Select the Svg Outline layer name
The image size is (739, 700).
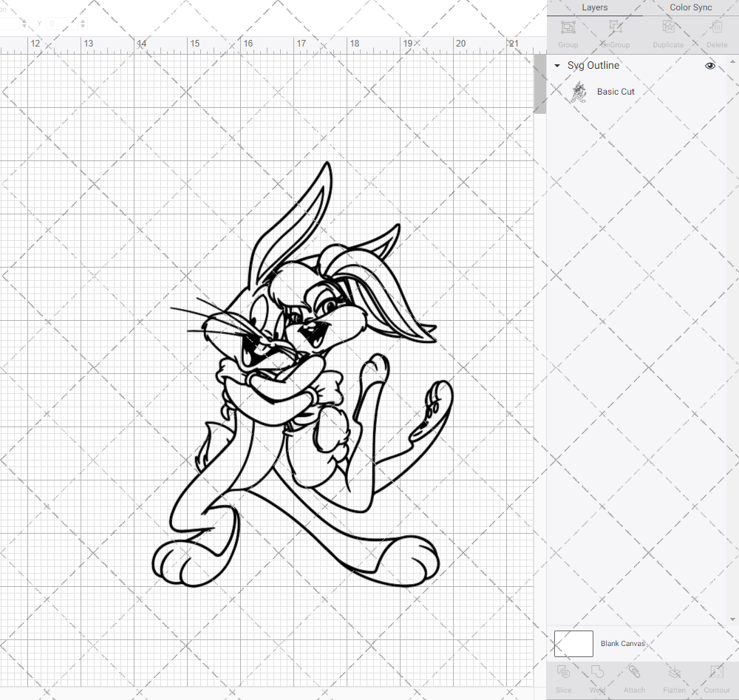[x=593, y=66]
